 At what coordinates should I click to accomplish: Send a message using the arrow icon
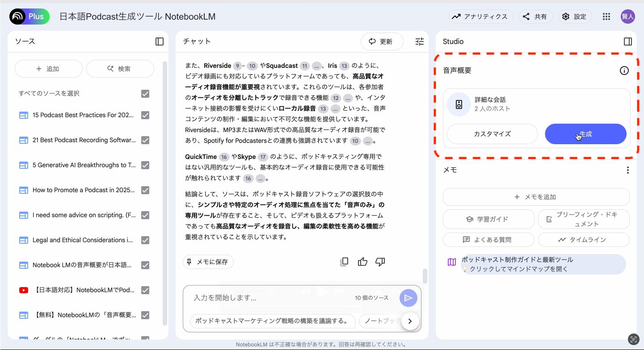[x=408, y=298]
